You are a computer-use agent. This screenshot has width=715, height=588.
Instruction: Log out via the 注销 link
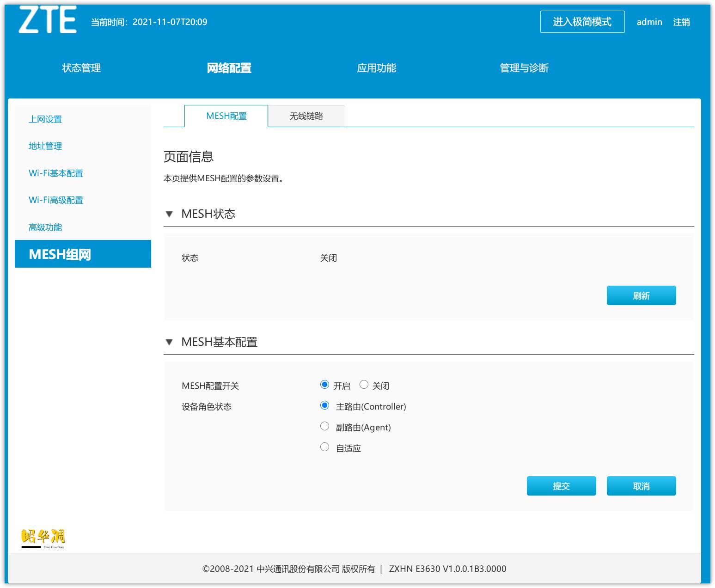tap(681, 21)
